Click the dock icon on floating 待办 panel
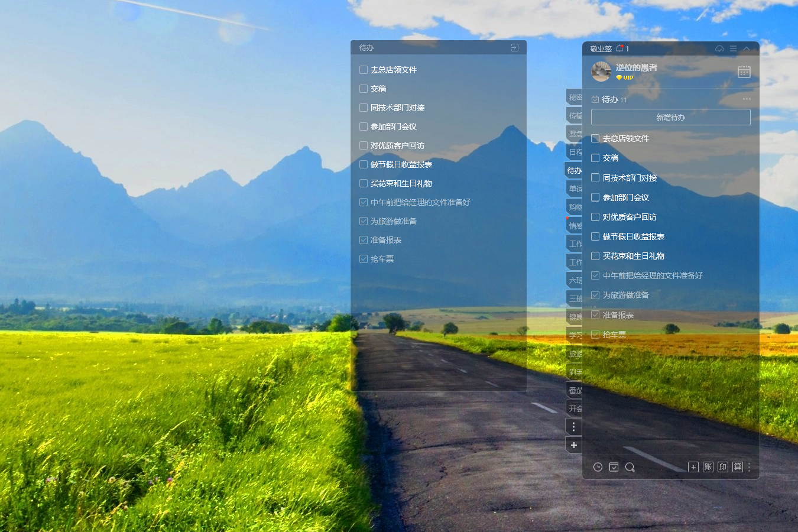 point(515,48)
